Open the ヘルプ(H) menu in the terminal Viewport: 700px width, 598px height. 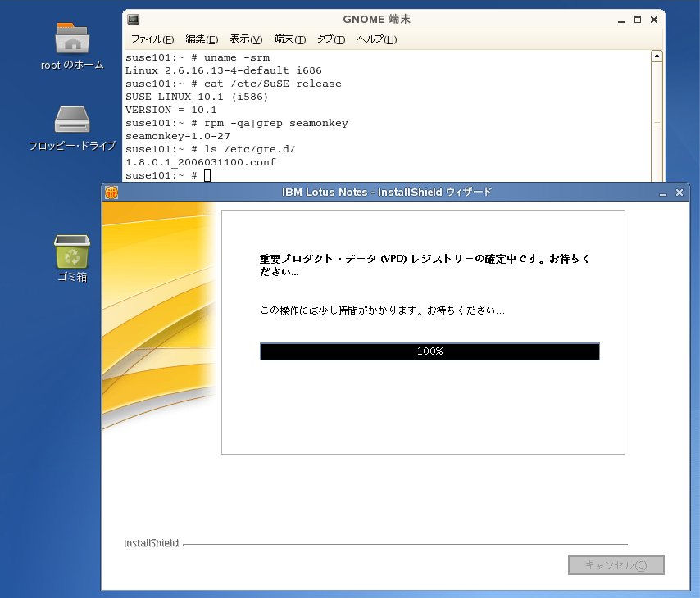(377, 39)
